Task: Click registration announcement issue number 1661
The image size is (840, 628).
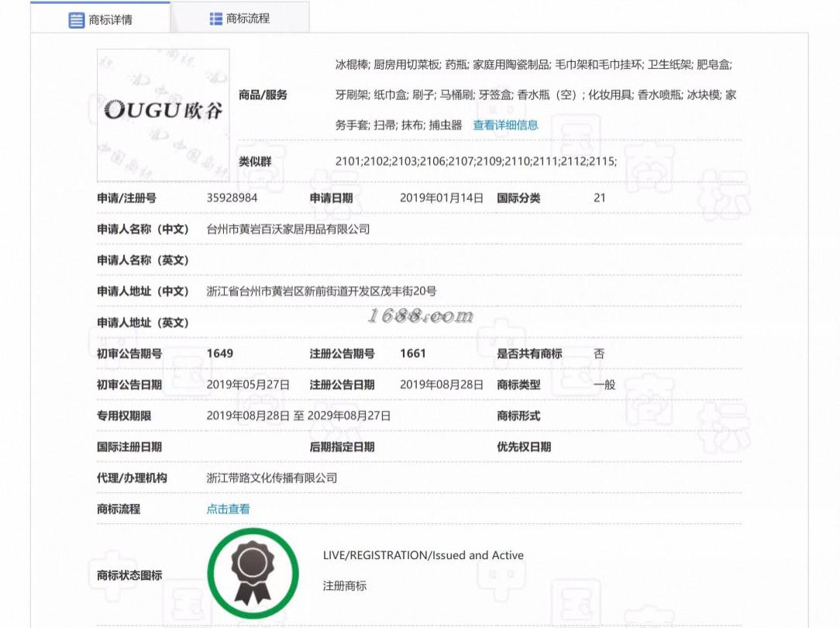Action: (412, 354)
